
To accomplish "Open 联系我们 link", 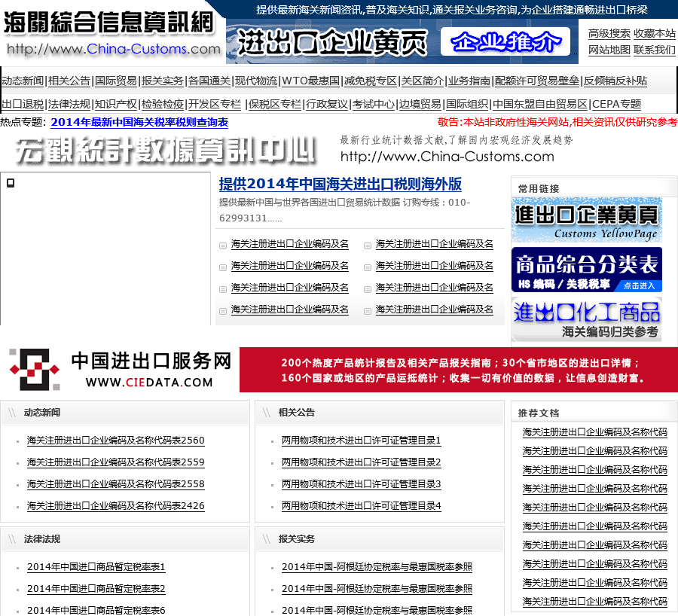I will click(x=654, y=50).
